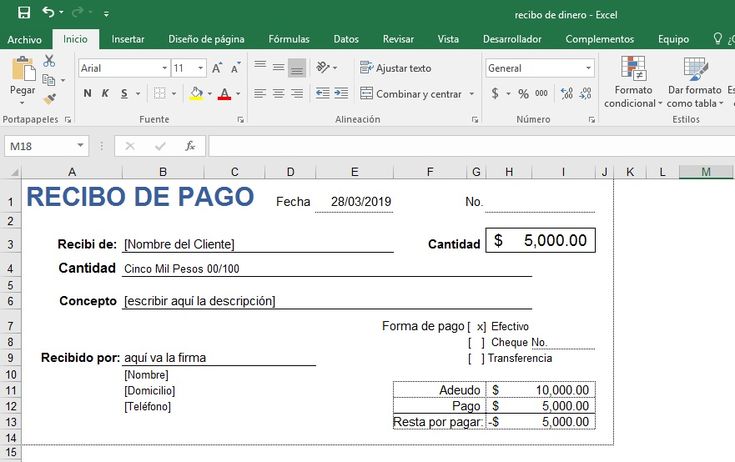Expand Combinar y centrar dropdown arrow
Image resolution: width=735 pixels, height=462 pixels.
(x=472, y=94)
